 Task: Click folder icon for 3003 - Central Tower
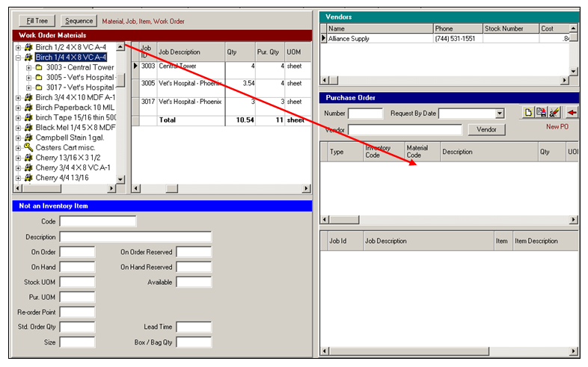click(39, 67)
